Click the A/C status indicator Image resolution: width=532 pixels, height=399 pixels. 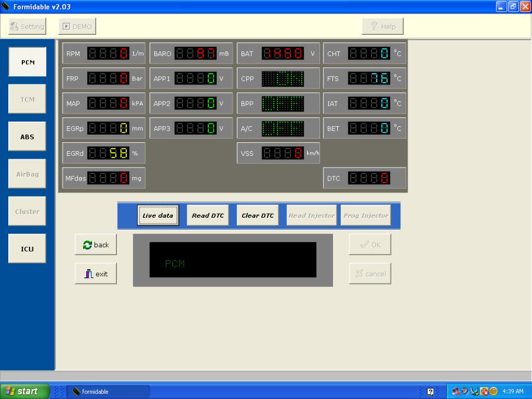(282, 128)
